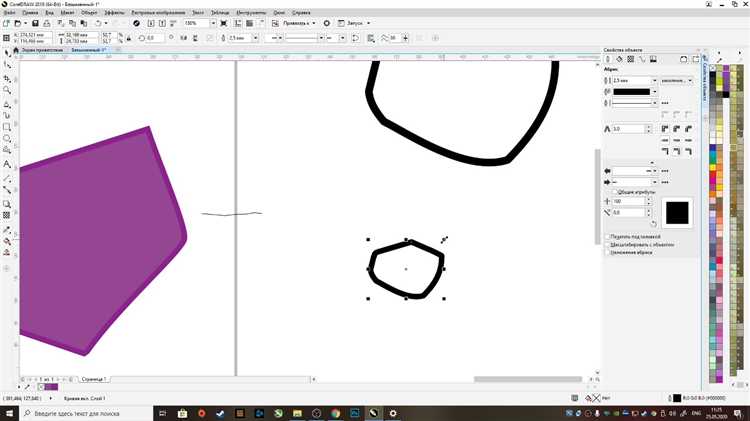Open the 'Файл' menu

(9, 12)
